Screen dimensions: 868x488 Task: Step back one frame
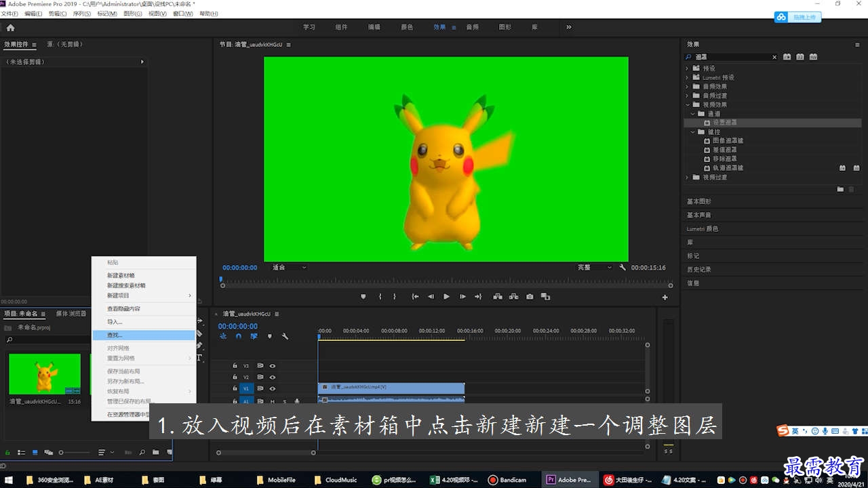pos(431,297)
